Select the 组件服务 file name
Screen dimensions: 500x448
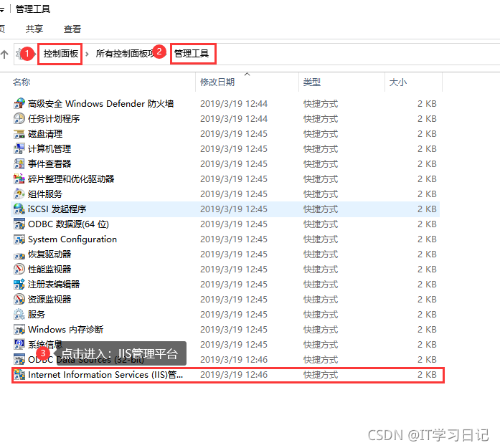coord(45,194)
